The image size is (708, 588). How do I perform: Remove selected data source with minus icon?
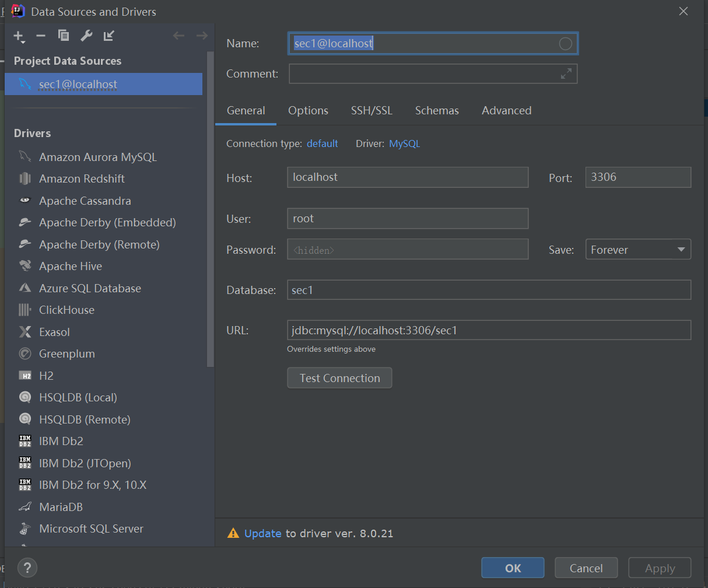(41, 36)
